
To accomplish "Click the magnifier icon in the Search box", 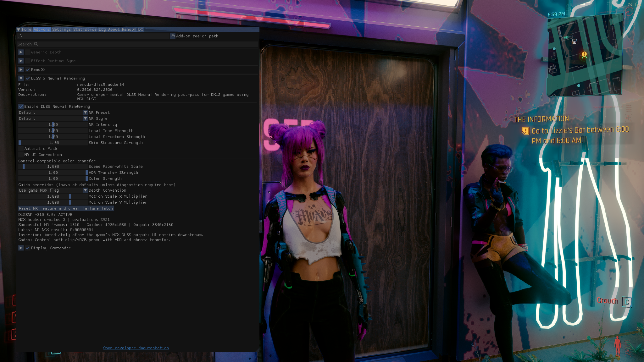I will pyautogui.click(x=36, y=44).
